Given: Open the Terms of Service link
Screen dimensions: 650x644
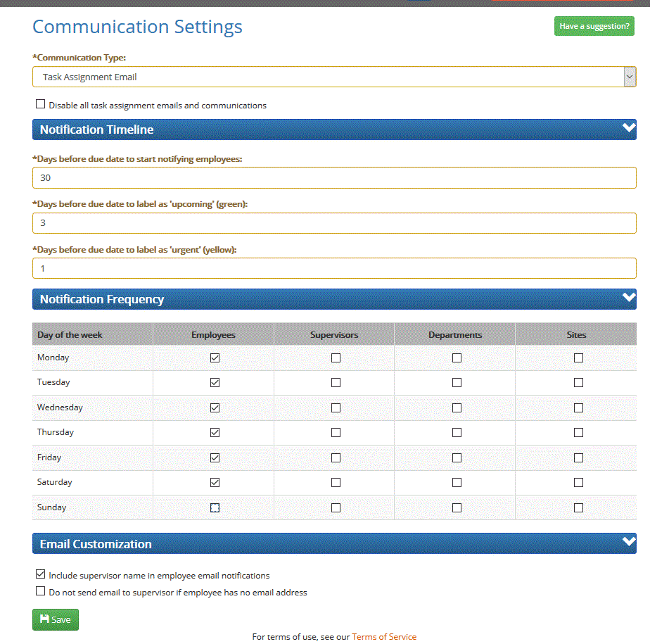Looking at the screenshot, I should point(384,637).
